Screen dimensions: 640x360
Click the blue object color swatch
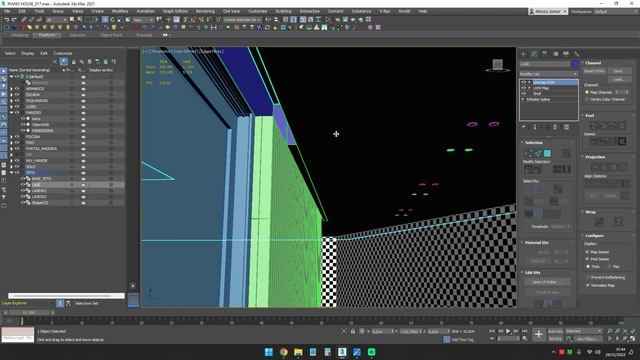click(575, 64)
